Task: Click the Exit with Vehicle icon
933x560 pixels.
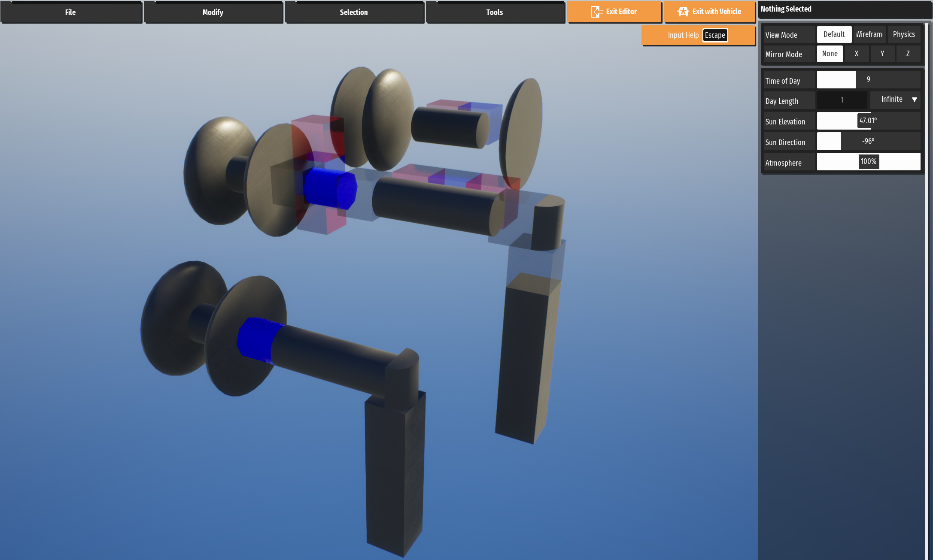Action: [x=683, y=12]
